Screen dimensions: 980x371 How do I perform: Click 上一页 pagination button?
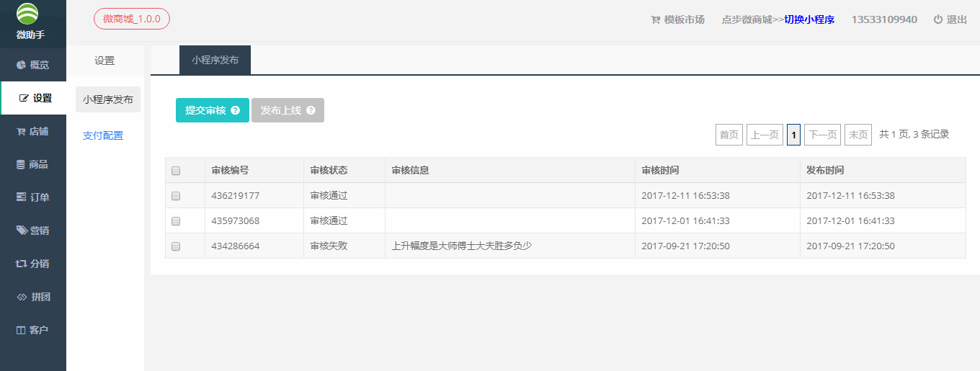pyautogui.click(x=765, y=135)
